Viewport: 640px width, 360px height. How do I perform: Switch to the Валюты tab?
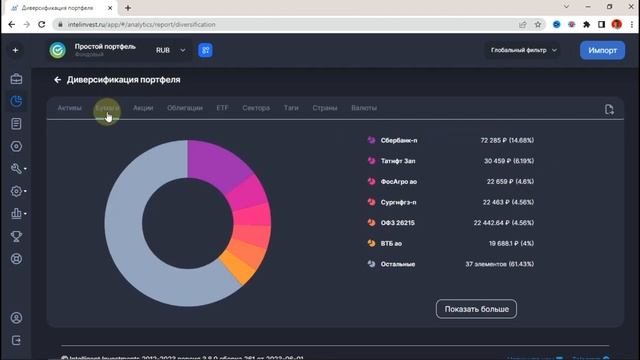tap(364, 108)
